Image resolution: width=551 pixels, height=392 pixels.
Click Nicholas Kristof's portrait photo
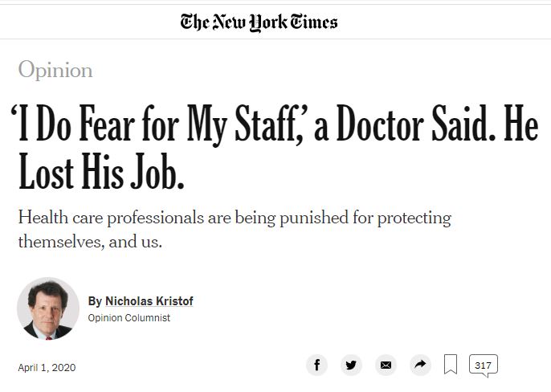48,308
